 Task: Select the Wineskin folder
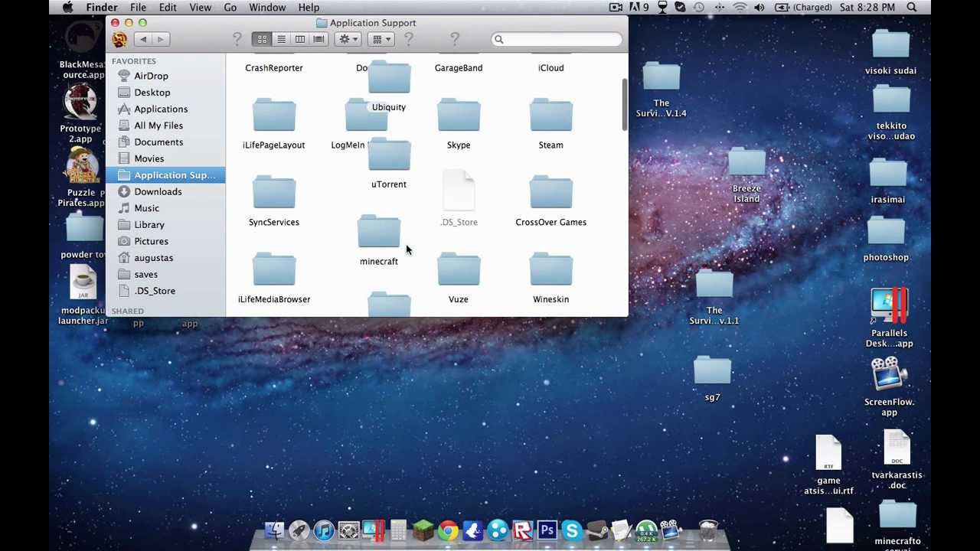pyautogui.click(x=550, y=270)
